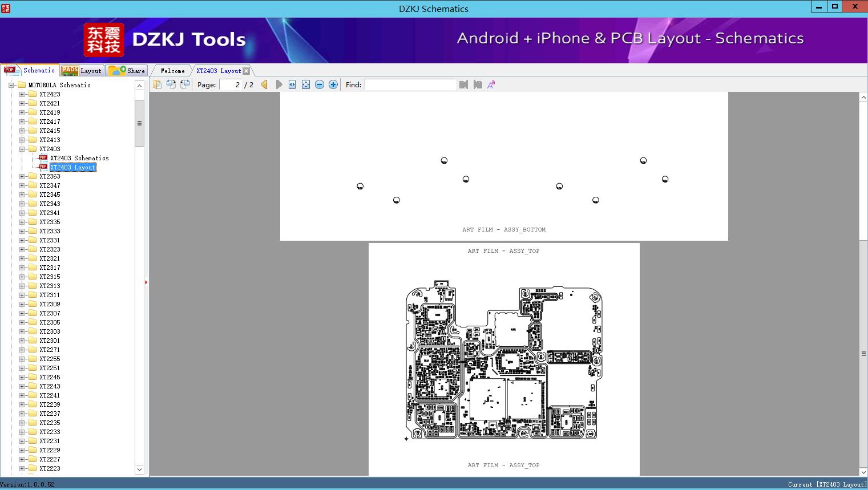Screen dimensions: 868x490
Task: Click the next page arrow
Action: [x=279, y=84]
